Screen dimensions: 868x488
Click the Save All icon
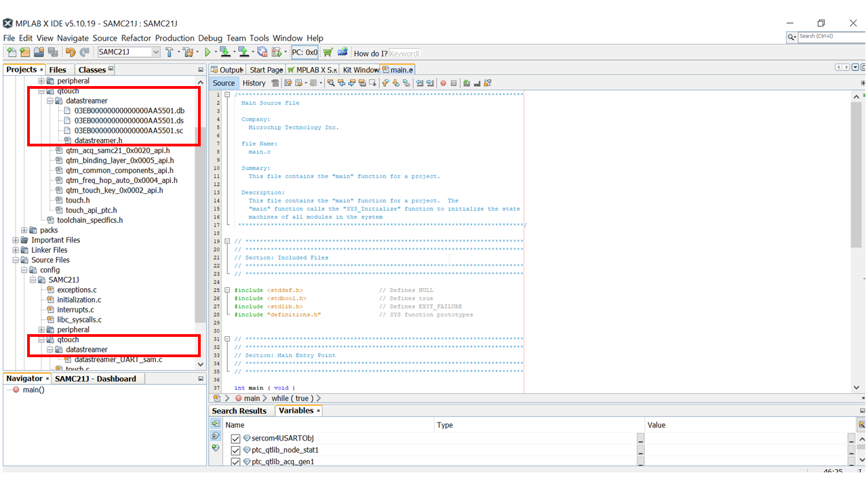[x=52, y=52]
